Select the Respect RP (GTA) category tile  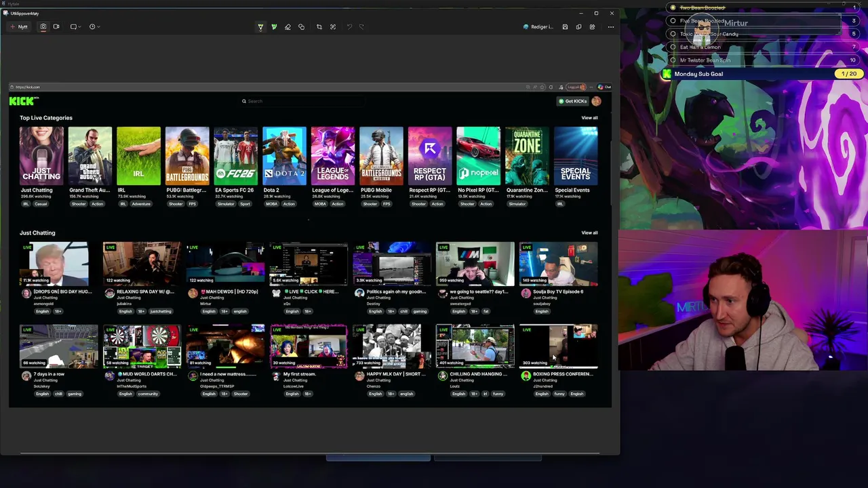tap(430, 156)
